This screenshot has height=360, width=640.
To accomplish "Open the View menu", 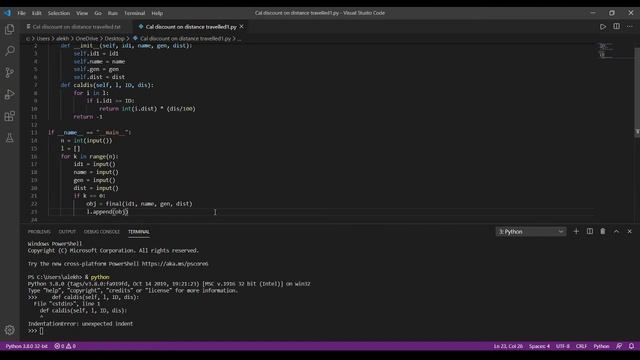I will 82,13.
